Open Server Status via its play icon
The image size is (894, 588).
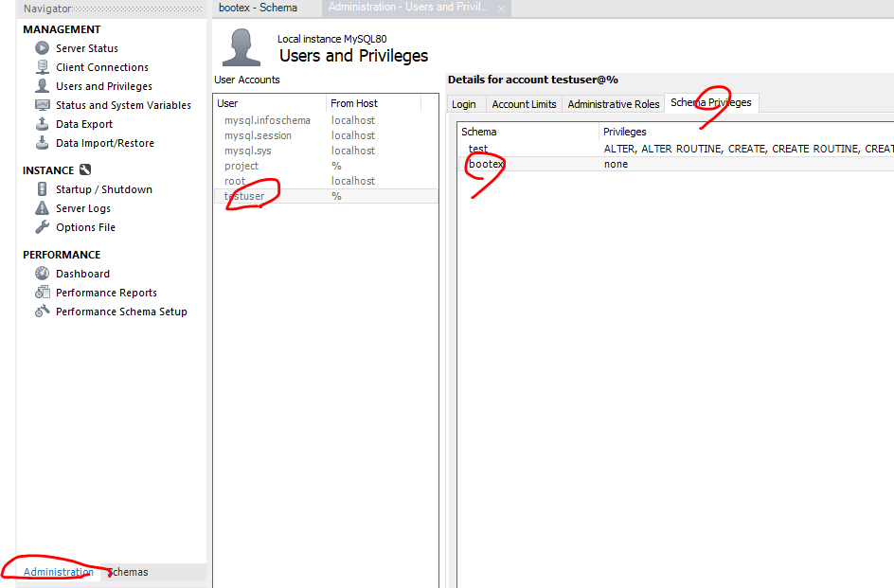point(43,48)
